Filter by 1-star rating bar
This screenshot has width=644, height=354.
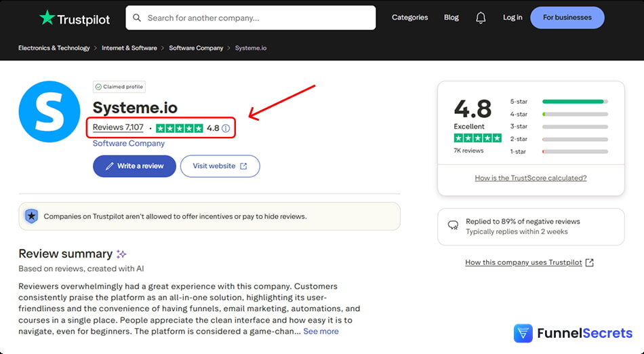click(x=575, y=151)
